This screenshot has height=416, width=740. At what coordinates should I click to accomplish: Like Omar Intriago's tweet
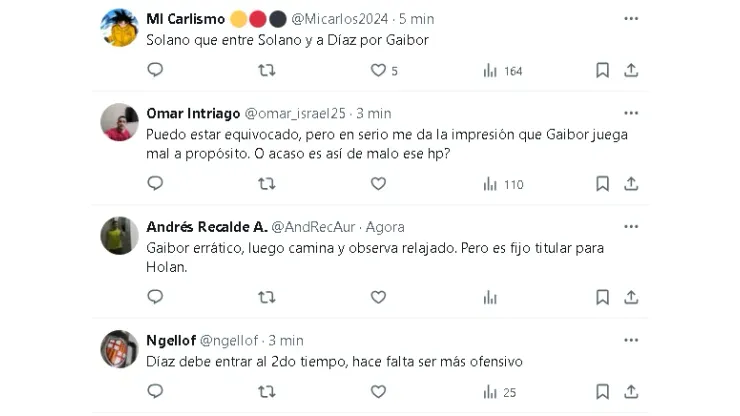coord(378,184)
